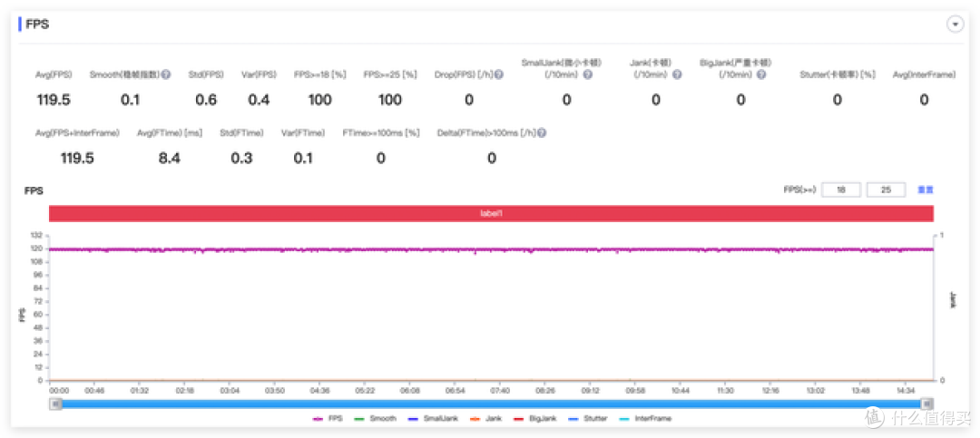Click the Avg(InterFrame) label
The image size is (980, 438).
point(924,74)
